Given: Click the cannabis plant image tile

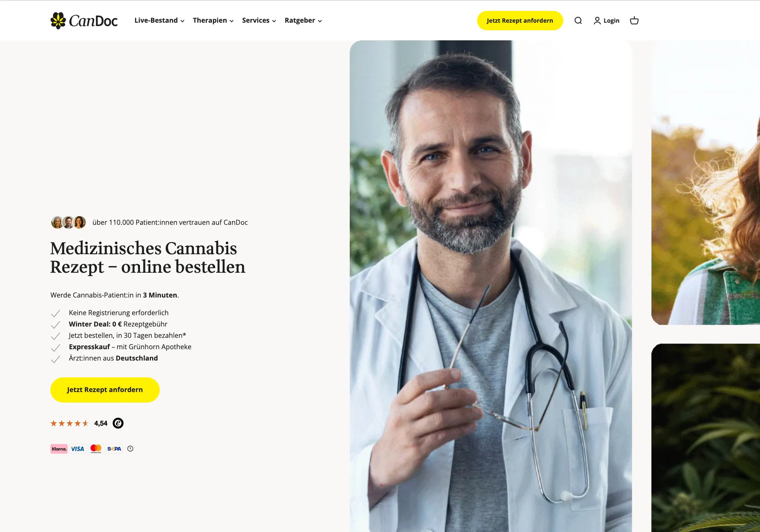Looking at the screenshot, I should [705, 438].
